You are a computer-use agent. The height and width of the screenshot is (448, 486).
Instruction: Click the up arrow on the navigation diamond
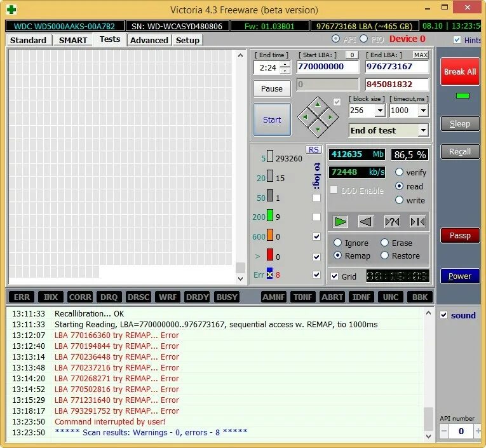pyautogui.click(x=318, y=104)
